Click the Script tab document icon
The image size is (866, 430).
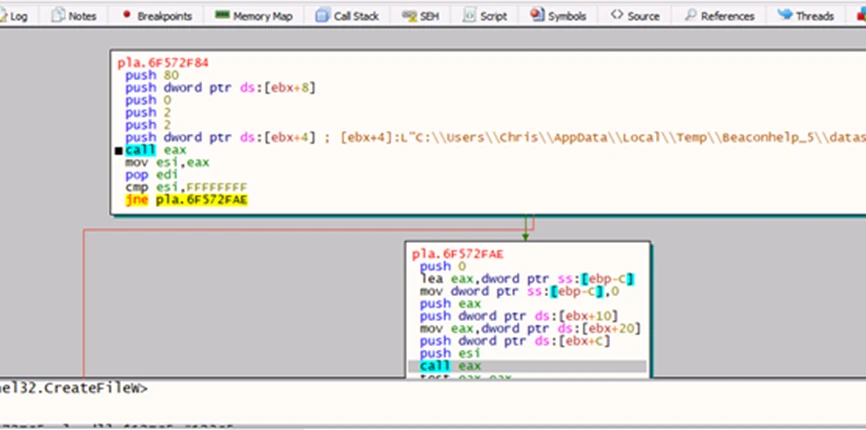pyautogui.click(x=468, y=16)
